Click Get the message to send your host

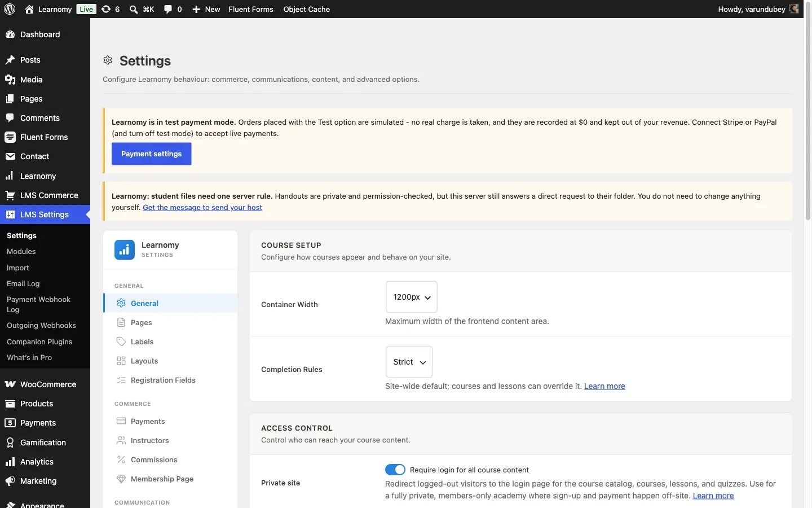202,207
